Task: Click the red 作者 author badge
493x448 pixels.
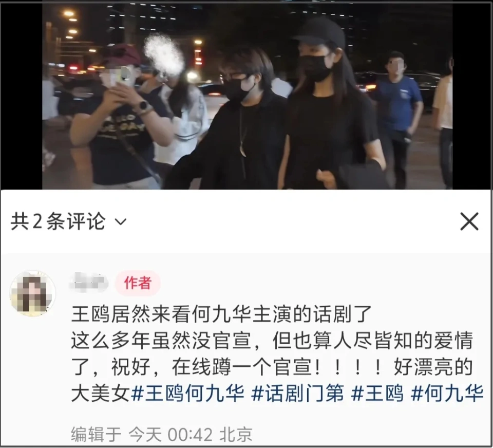Action: (x=138, y=283)
